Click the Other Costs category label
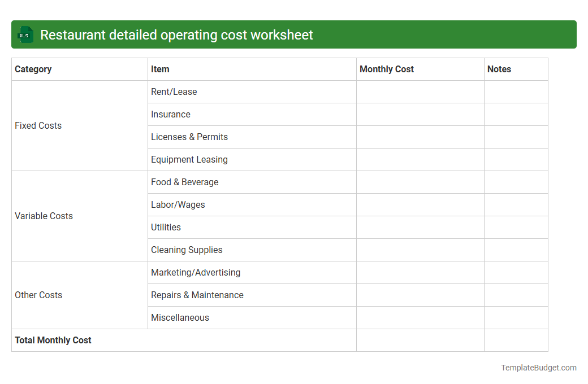This screenshot has width=588, height=384. 38,295
